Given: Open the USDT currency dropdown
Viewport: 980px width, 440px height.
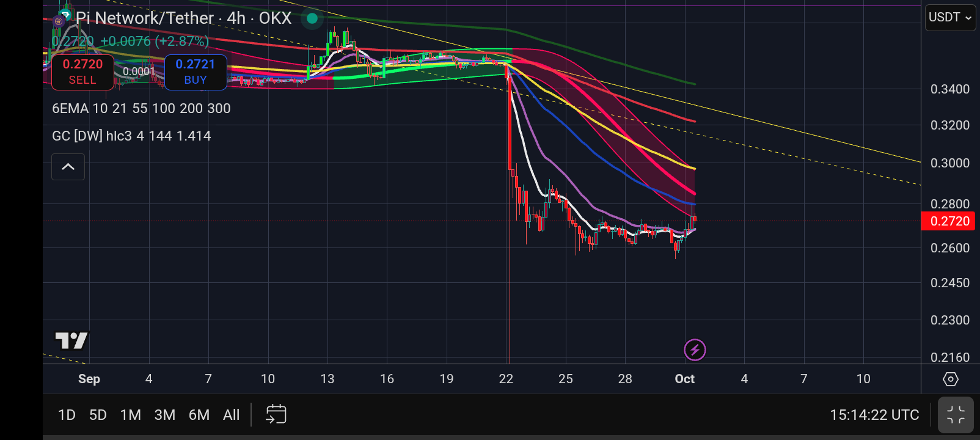Looking at the screenshot, I should pyautogui.click(x=950, y=18).
